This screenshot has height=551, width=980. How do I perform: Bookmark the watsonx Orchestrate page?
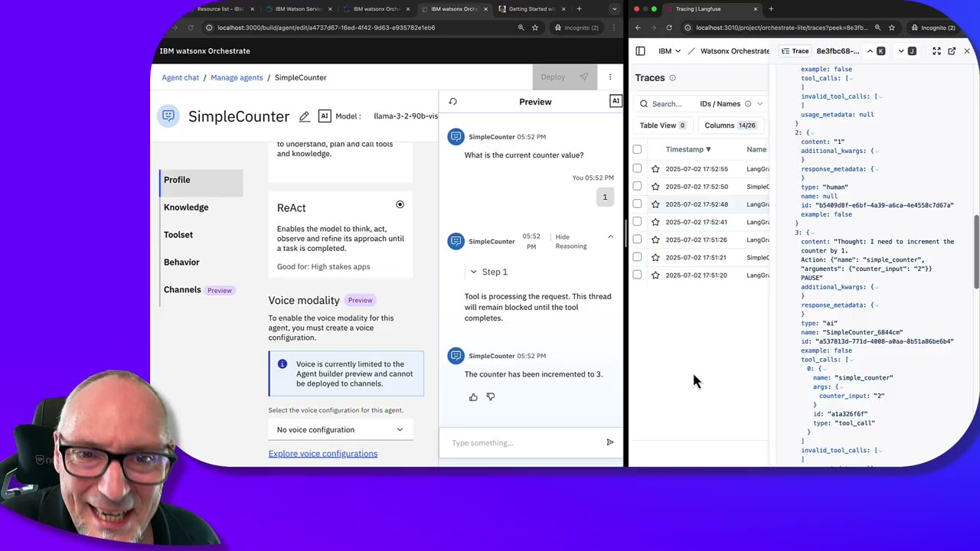pos(534,28)
